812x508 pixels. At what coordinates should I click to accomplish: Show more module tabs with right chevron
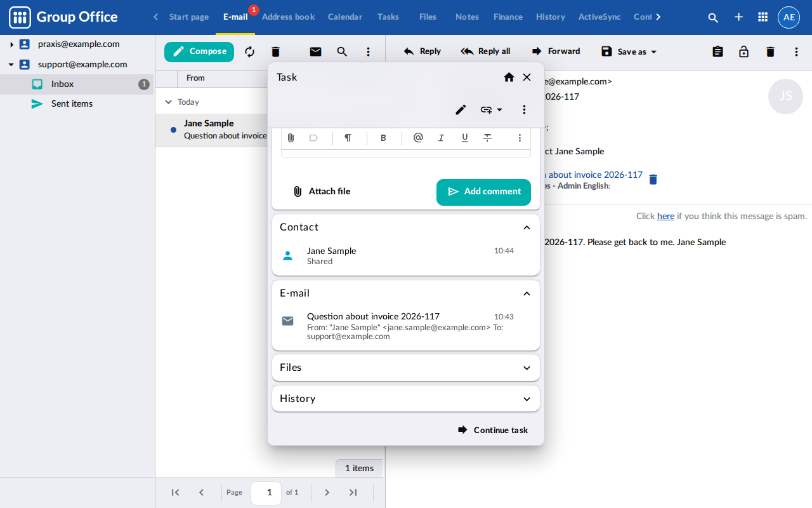658,17
